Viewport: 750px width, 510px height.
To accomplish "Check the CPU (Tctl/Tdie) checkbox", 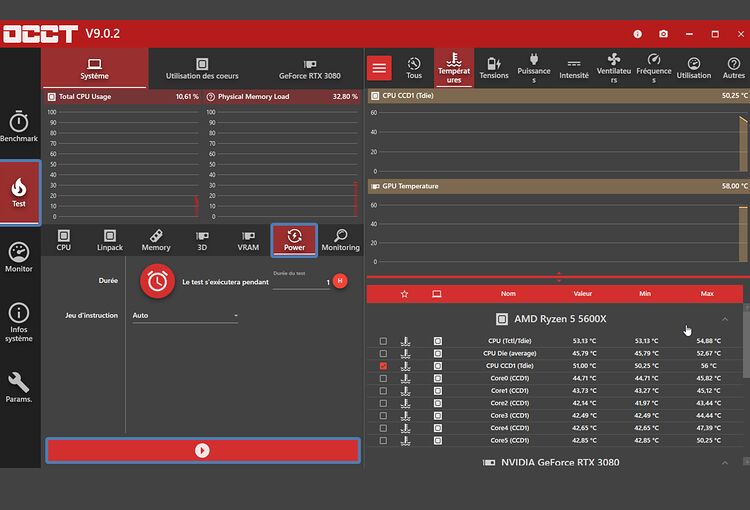I will tap(383, 341).
